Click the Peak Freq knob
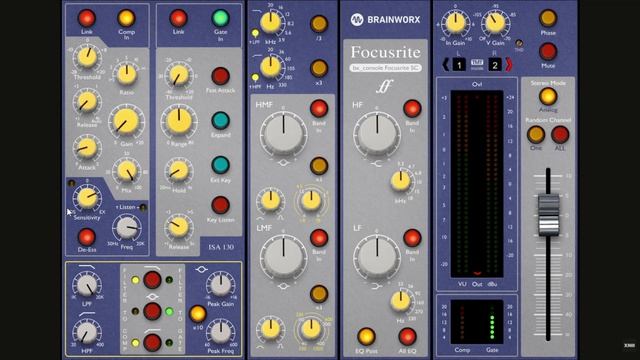The image size is (640, 360). point(221,332)
